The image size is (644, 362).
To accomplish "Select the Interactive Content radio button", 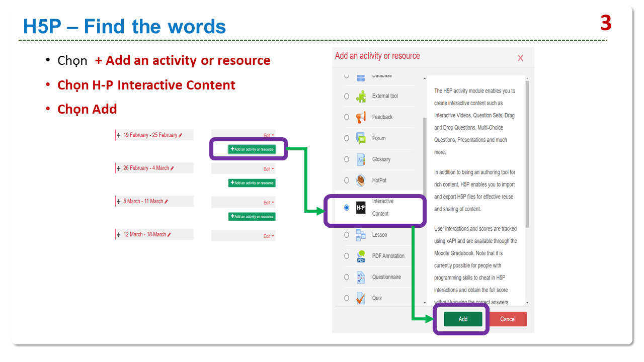I will pos(346,208).
